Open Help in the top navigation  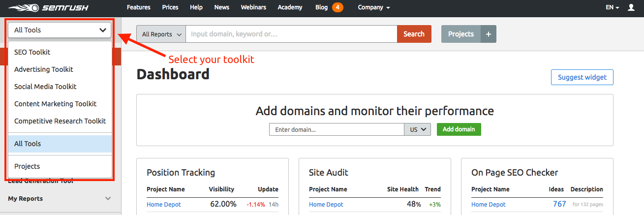[x=196, y=7]
